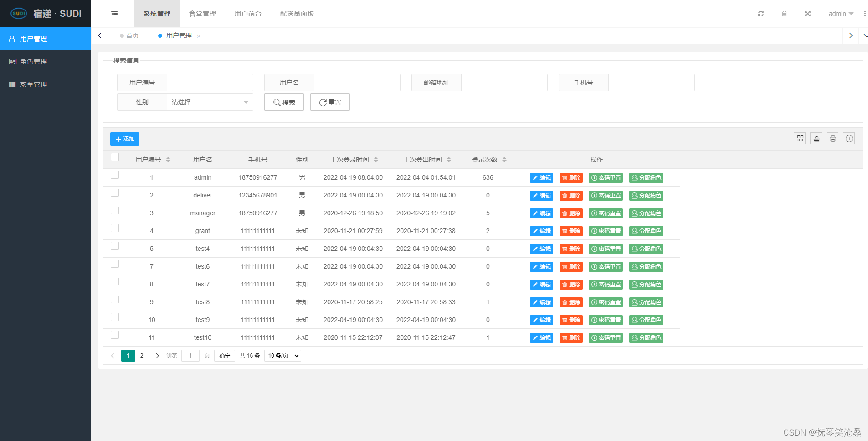Image resolution: width=868 pixels, height=441 pixels.
Task: Toggle the select-all header checkbox
Action: (x=115, y=157)
